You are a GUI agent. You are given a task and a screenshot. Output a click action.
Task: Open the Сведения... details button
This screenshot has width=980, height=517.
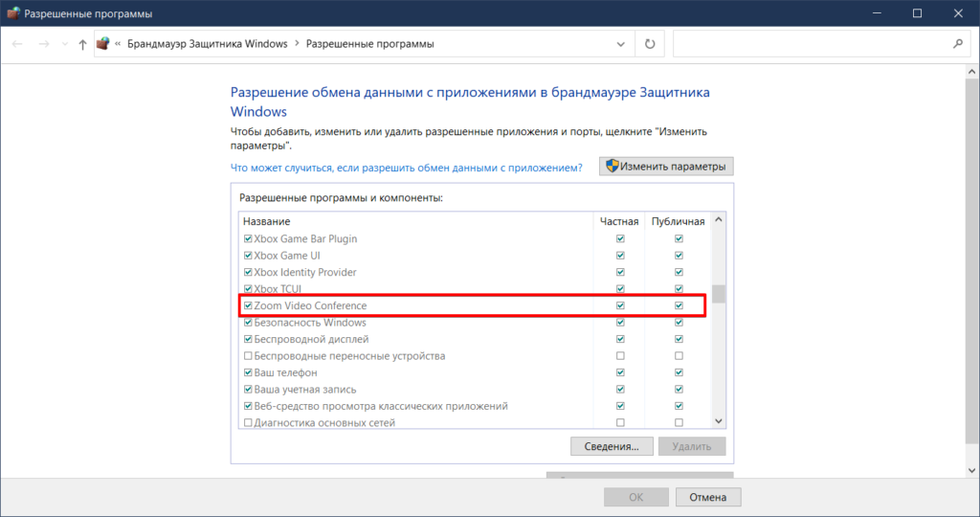(x=612, y=446)
